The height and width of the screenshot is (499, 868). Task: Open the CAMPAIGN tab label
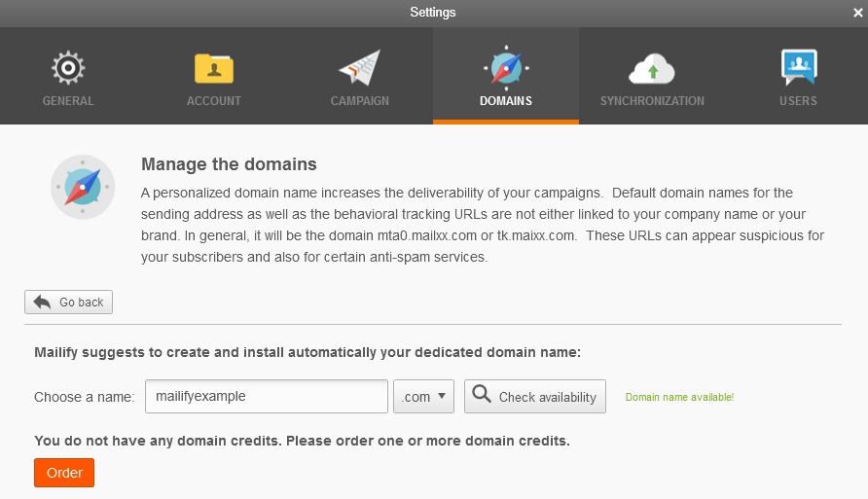(x=359, y=101)
